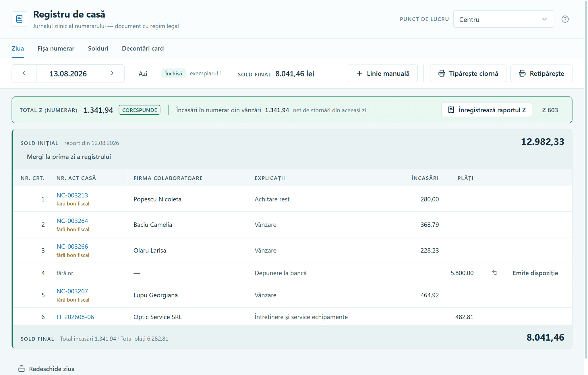Click Redeschide ziua
588x375 pixels.
pos(52,369)
